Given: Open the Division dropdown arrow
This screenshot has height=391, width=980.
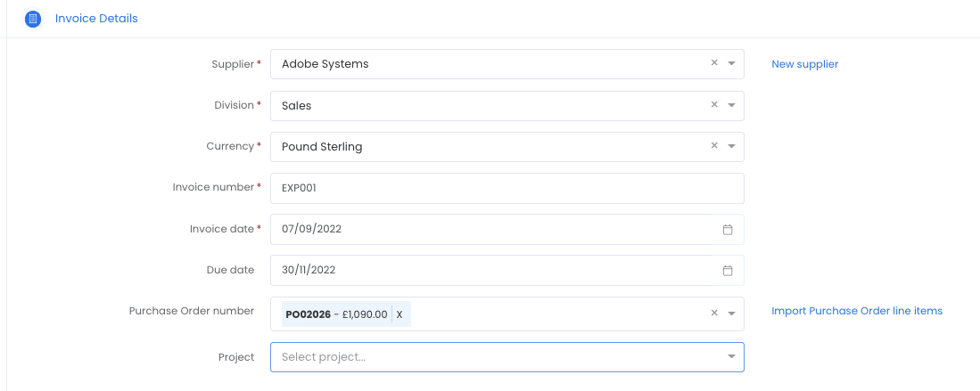Looking at the screenshot, I should point(731,106).
